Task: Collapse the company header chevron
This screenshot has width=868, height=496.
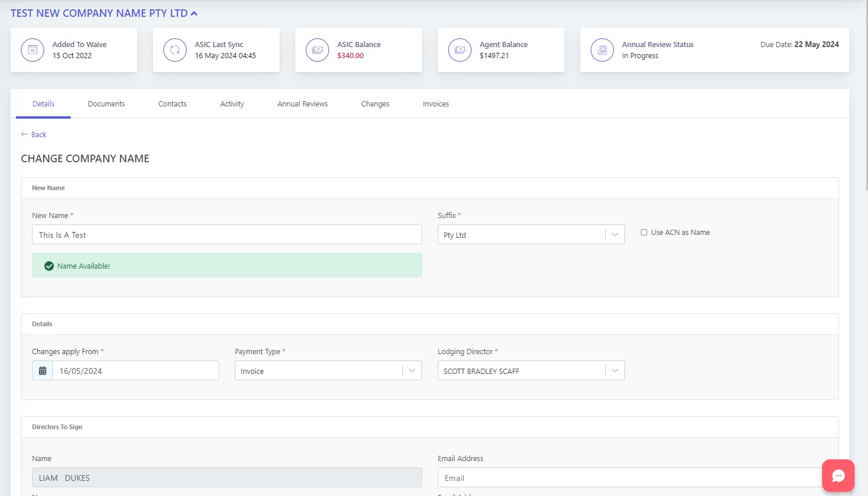Action: click(x=194, y=13)
